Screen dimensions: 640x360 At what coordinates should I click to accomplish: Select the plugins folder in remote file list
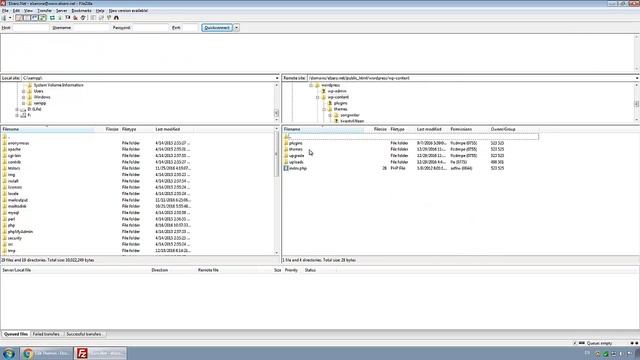296,143
